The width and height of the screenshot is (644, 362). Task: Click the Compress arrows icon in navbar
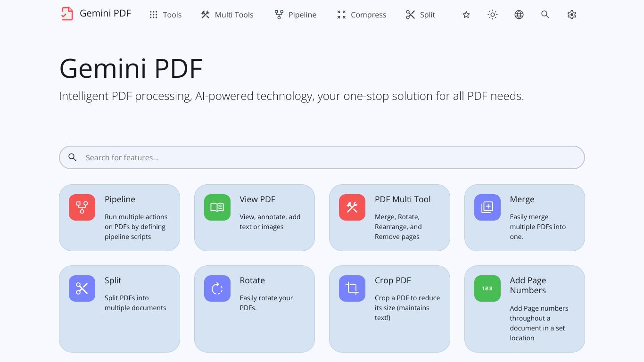pyautogui.click(x=341, y=15)
